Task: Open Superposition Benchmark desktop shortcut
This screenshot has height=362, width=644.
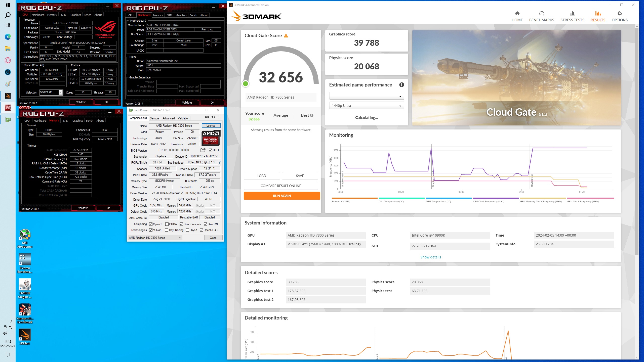Action: [x=25, y=313]
